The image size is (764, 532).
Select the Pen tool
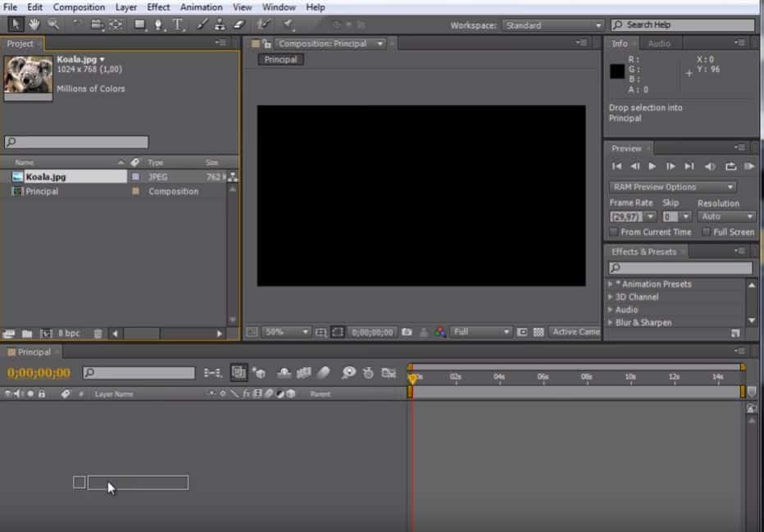[x=158, y=25]
